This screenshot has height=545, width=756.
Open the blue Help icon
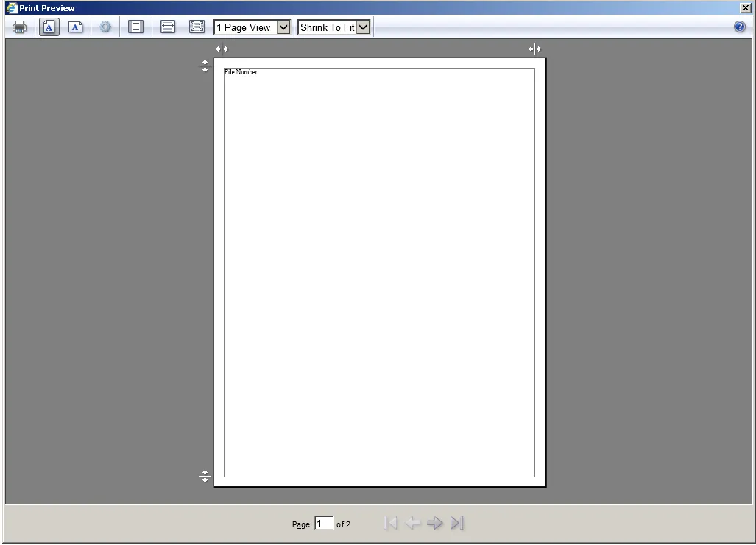[740, 27]
